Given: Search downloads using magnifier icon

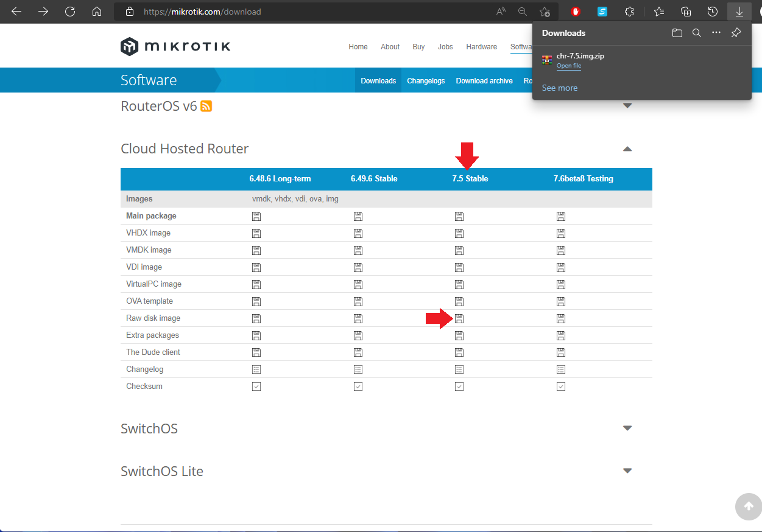Looking at the screenshot, I should [x=697, y=33].
